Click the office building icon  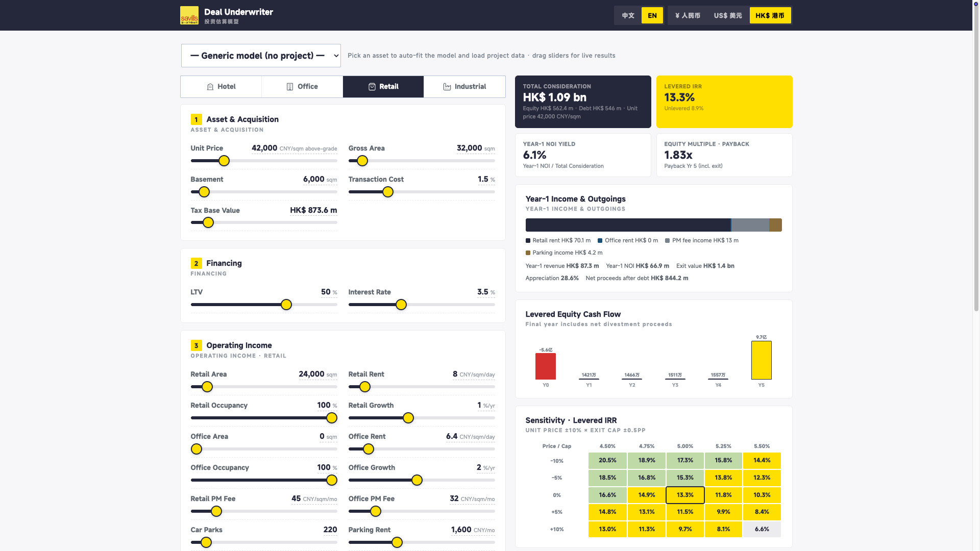(x=290, y=87)
